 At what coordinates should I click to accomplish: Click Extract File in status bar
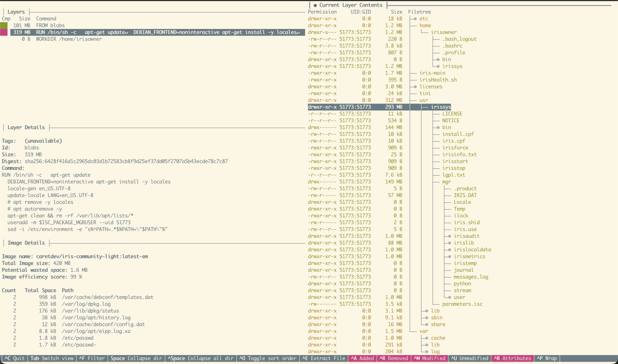click(324, 358)
